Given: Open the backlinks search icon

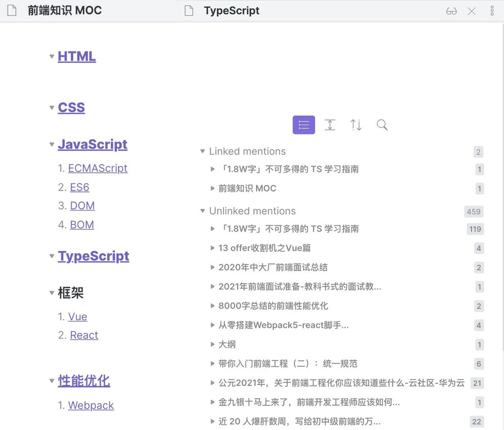Looking at the screenshot, I should (382, 125).
